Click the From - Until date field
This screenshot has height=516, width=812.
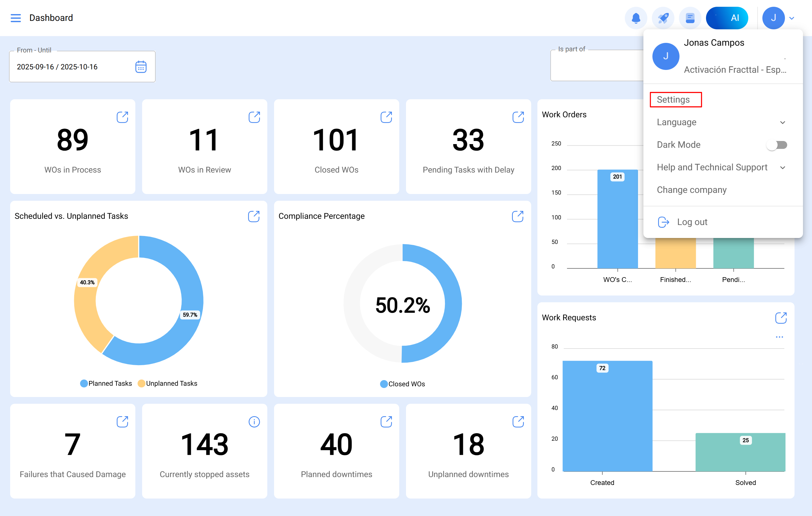click(71, 67)
